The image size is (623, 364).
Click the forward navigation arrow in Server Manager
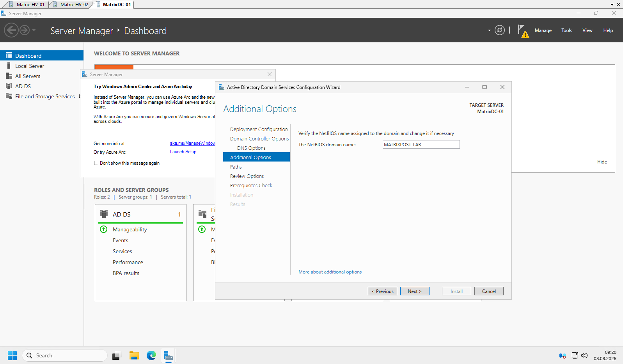click(x=25, y=30)
